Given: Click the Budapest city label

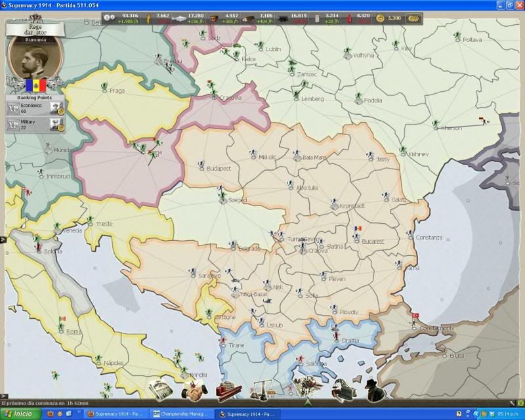Looking at the screenshot, I should point(219,169).
